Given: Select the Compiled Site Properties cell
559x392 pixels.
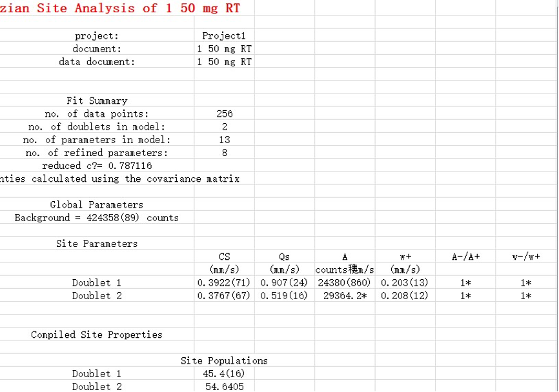Looking at the screenshot, I should point(97,335).
